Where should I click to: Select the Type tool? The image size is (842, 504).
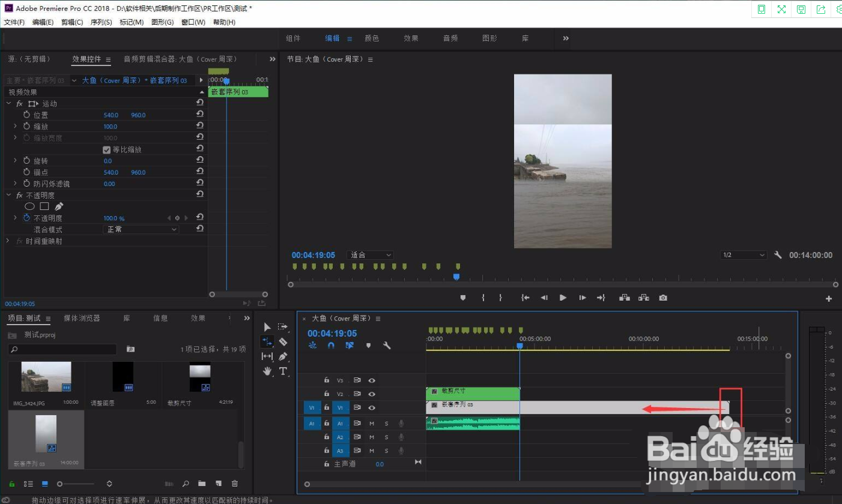click(x=283, y=371)
